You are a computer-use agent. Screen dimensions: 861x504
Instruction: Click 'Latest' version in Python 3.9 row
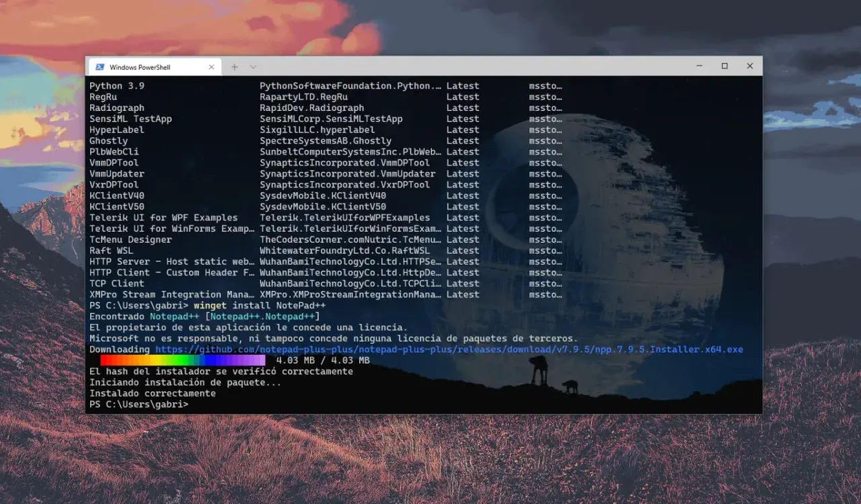pyautogui.click(x=463, y=86)
